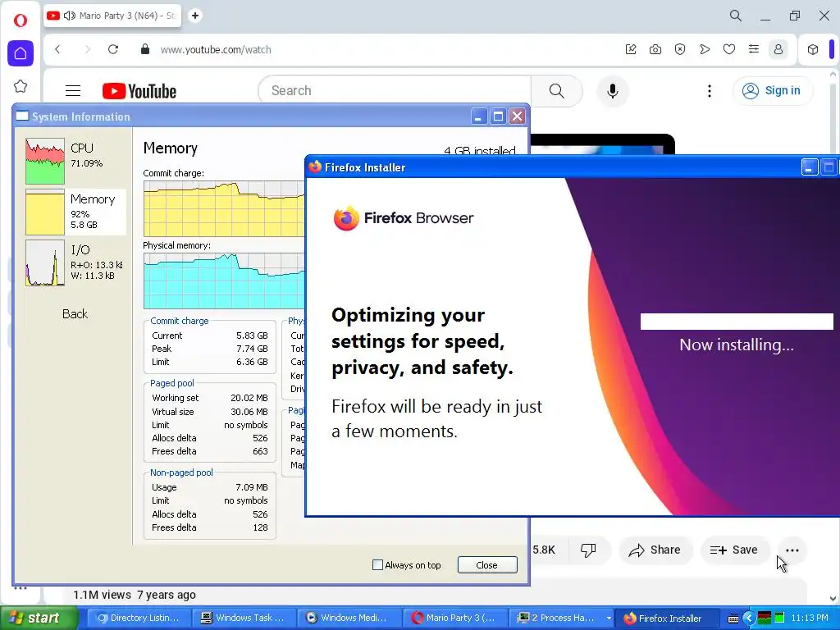
Task: Search with voice microphone on YouTube
Action: (x=612, y=90)
